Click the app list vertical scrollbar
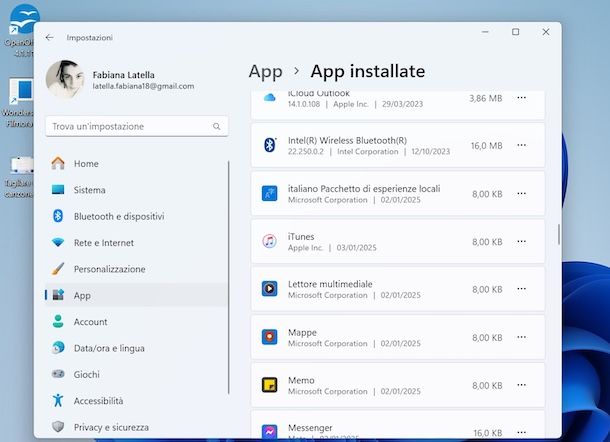 559,235
